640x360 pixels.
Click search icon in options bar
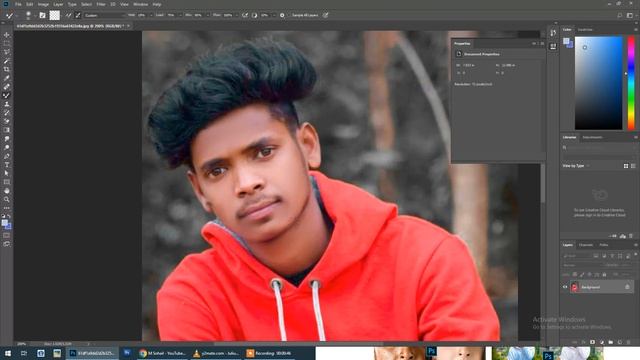(620, 15)
